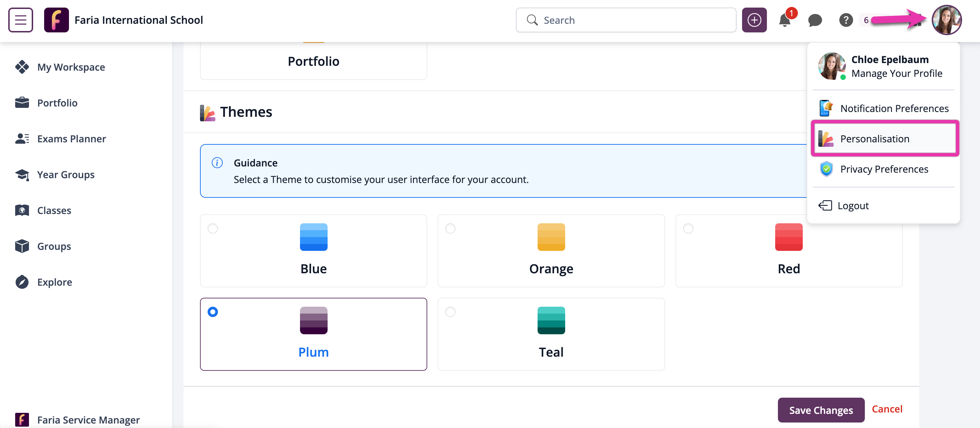Image resolution: width=980 pixels, height=428 pixels.
Task: Click the Plum theme color swatch
Action: coord(313,320)
